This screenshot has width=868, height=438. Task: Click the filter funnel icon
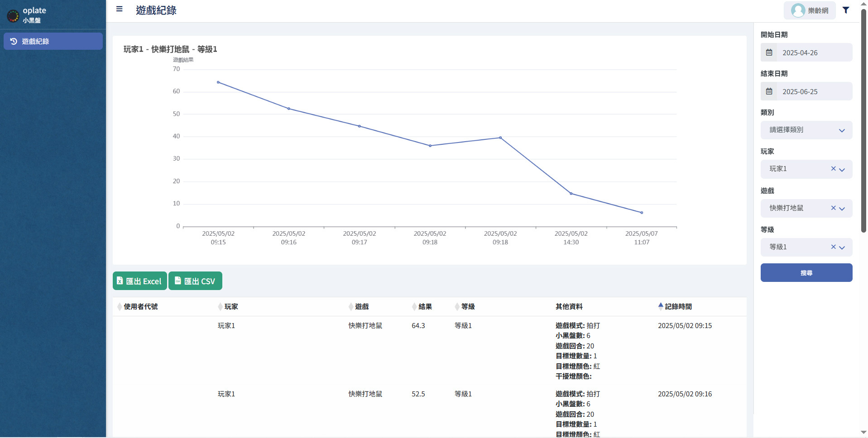845,10
